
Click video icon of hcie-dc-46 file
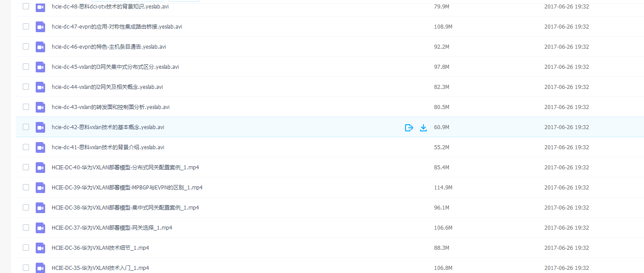point(41,47)
